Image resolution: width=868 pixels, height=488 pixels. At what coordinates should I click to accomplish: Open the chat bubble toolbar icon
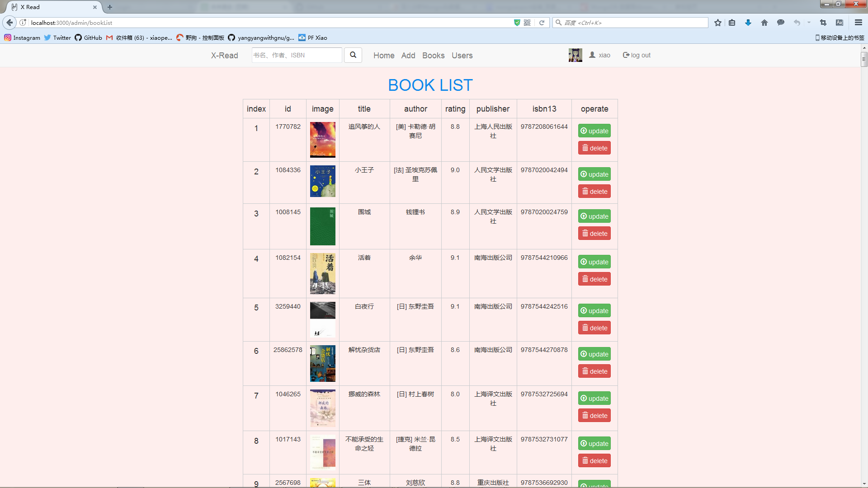point(781,23)
